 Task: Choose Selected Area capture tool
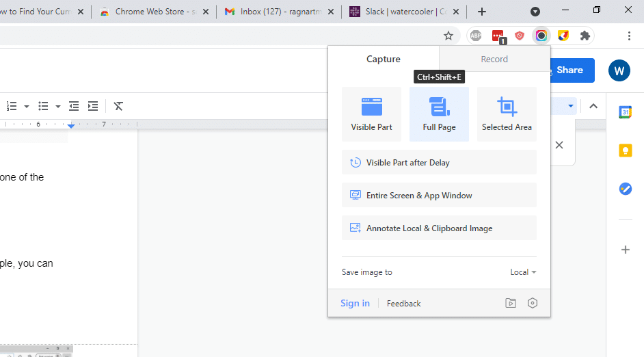click(x=507, y=114)
